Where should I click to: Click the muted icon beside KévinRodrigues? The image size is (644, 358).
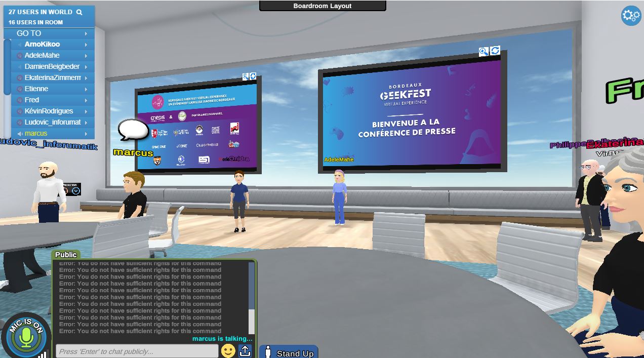click(20, 111)
